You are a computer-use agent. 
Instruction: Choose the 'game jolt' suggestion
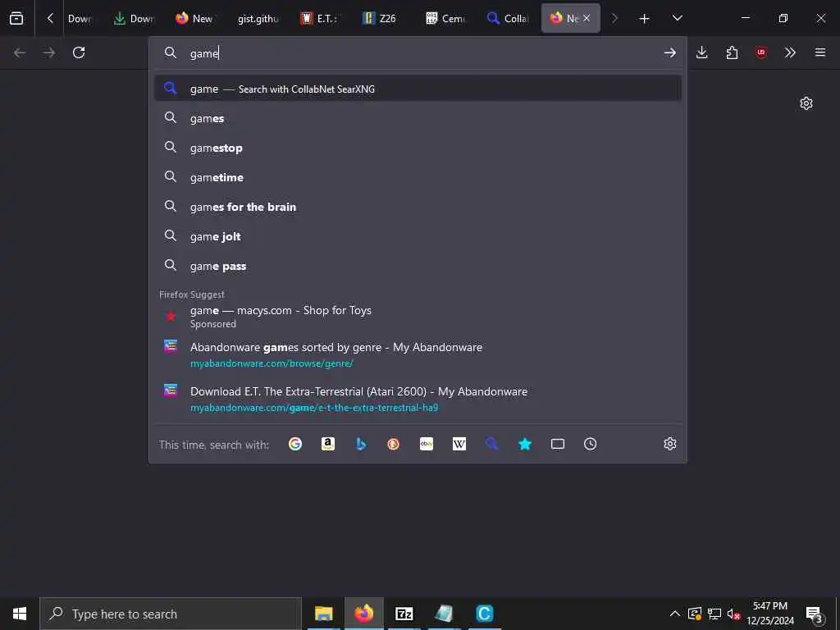[x=418, y=236]
